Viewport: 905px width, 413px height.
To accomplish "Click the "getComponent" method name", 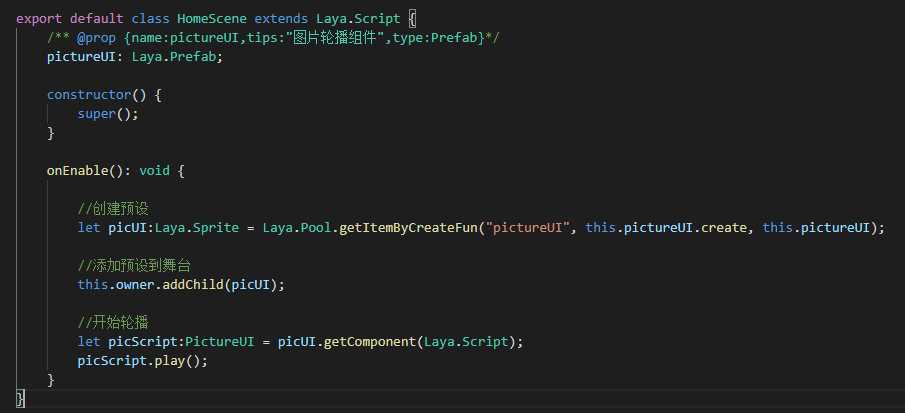I will pyautogui.click(x=370, y=341).
